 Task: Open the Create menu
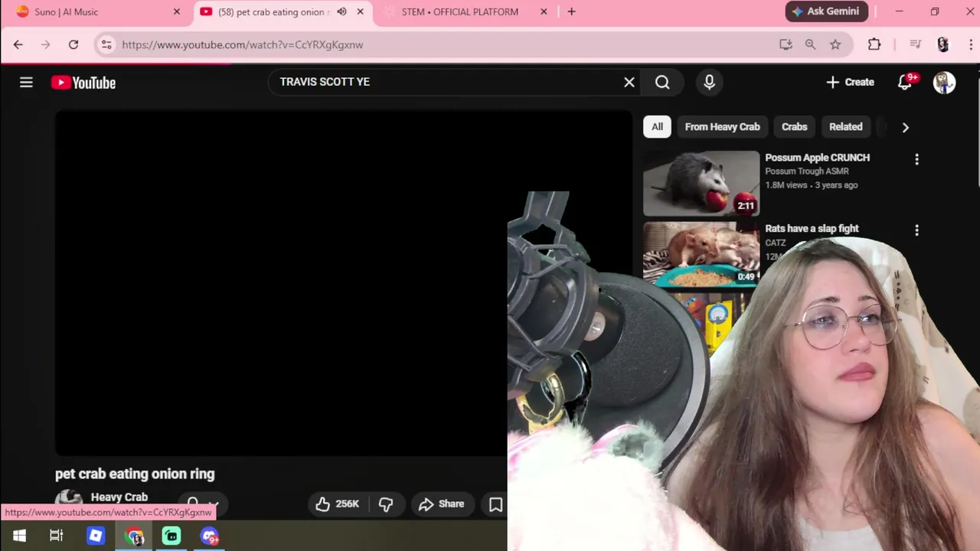[850, 82]
